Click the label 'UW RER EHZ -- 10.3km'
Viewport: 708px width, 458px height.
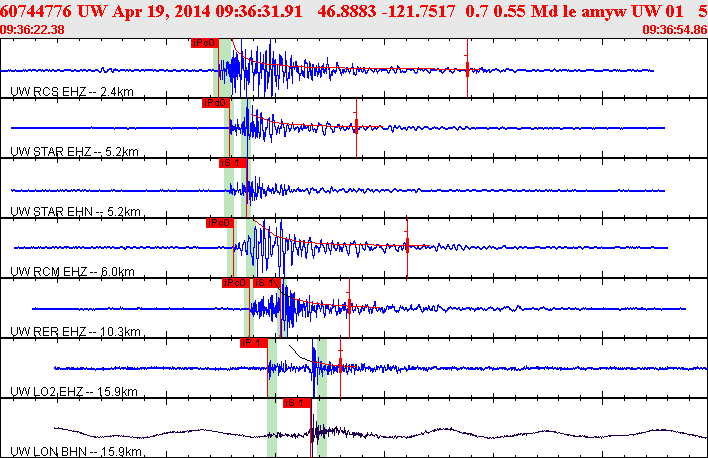(75, 332)
